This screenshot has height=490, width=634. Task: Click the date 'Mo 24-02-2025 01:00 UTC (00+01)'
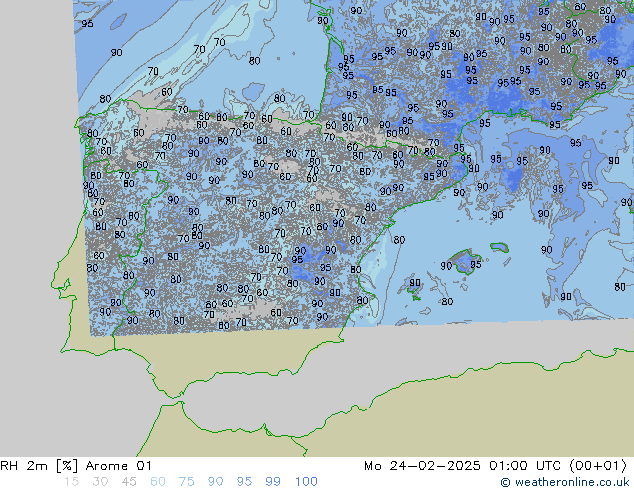(496, 466)
